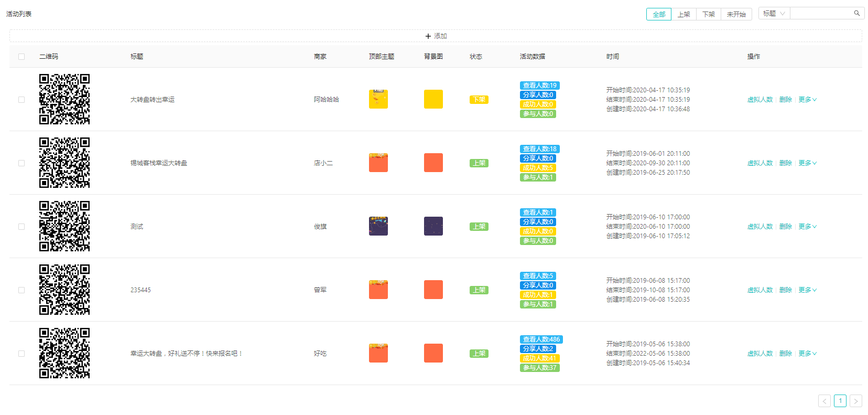Check the 测试 row checkbox
This screenshot has width=868, height=415.
[21, 227]
